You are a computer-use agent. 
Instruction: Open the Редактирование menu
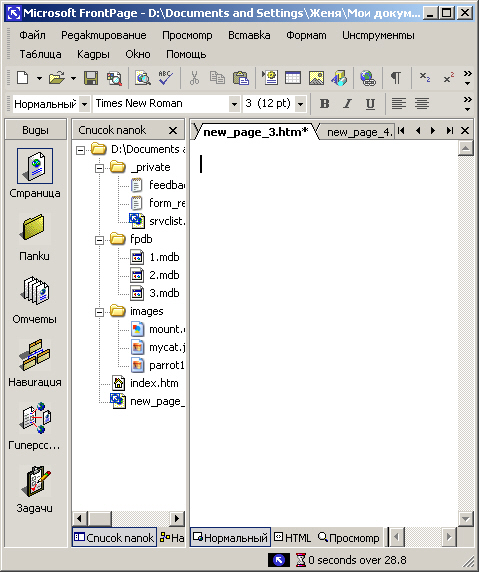pyautogui.click(x=104, y=35)
